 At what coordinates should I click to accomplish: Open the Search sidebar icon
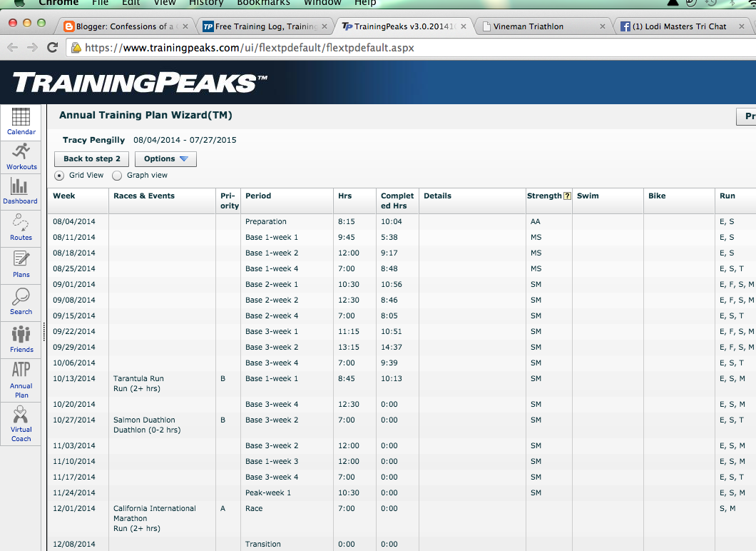21,302
